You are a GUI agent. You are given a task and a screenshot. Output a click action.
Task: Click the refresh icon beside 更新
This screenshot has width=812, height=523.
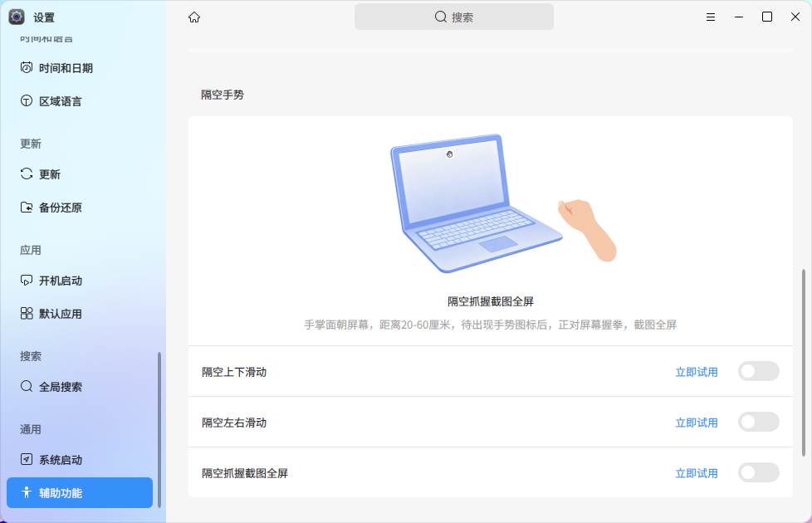pos(27,174)
